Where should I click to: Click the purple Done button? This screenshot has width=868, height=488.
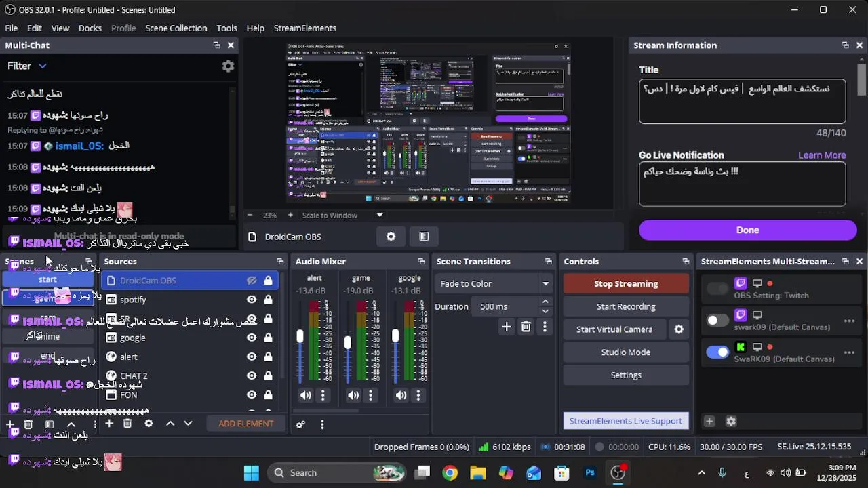pyautogui.click(x=748, y=230)
